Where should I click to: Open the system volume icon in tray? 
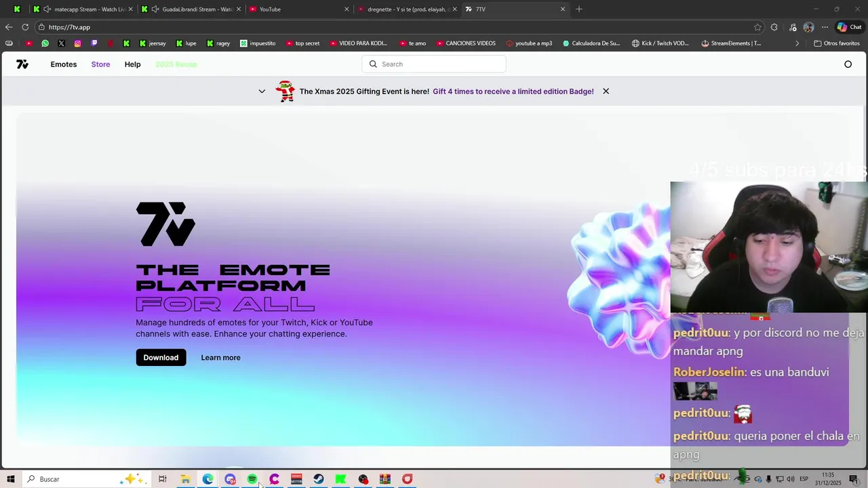(790, 479)
